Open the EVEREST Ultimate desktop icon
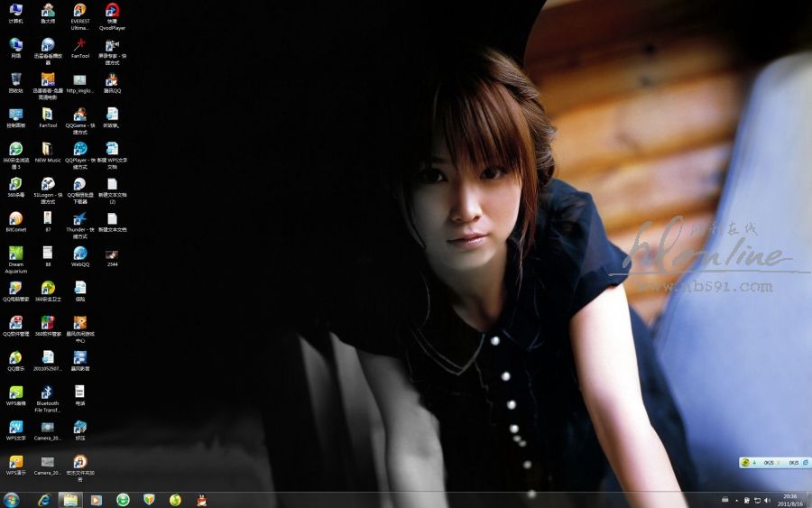The height and width of the screenshot is (508, 812). coord(79,11)
